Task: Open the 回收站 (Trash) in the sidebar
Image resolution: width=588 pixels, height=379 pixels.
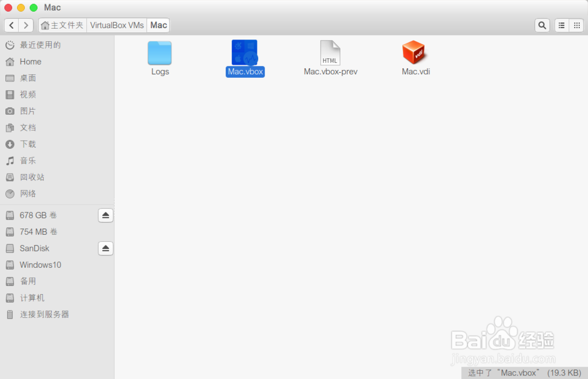Action: pyautogui.click(x=32, y=177)
